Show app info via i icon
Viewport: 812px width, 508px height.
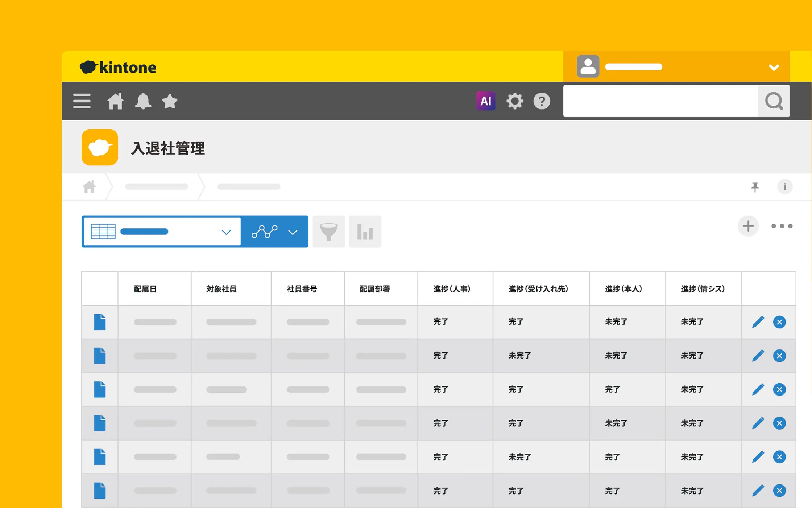pyautogui.click(x=785, y=187)
